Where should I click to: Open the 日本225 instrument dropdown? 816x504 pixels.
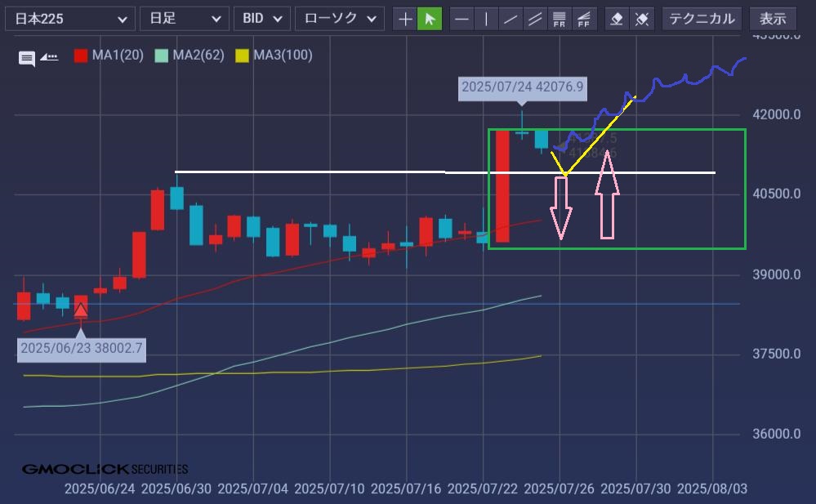(x=70, y=19)
